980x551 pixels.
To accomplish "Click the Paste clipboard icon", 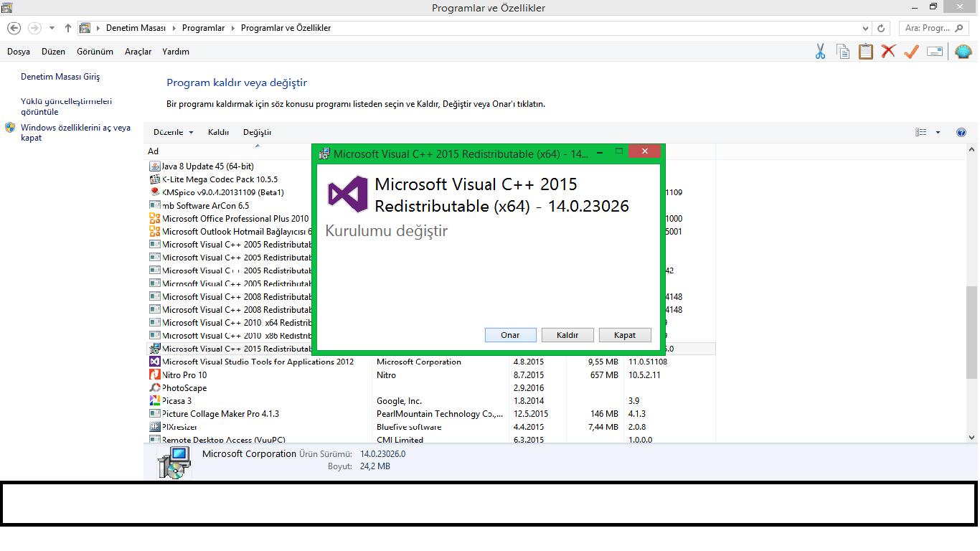I will coord(866,52).
